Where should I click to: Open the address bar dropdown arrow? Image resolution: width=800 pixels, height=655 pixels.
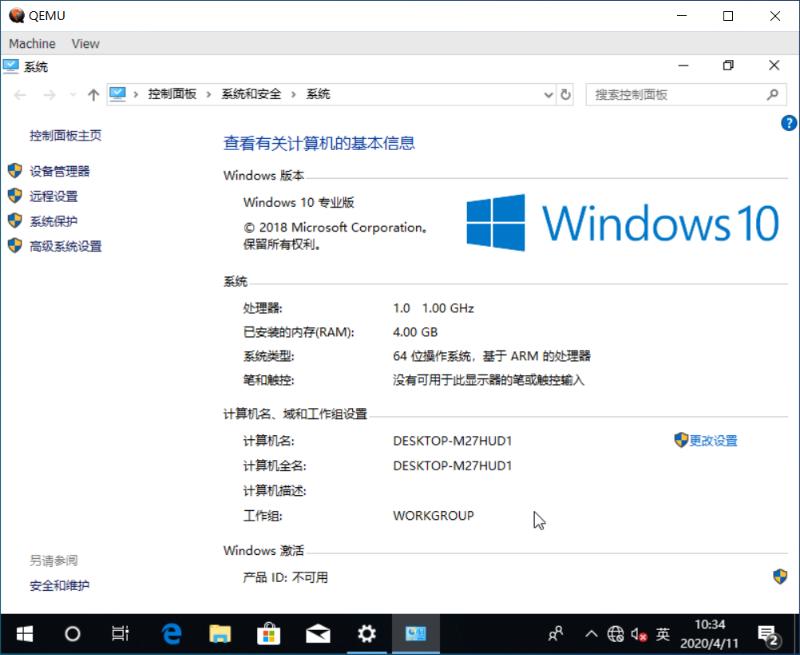tap(548, 94)
